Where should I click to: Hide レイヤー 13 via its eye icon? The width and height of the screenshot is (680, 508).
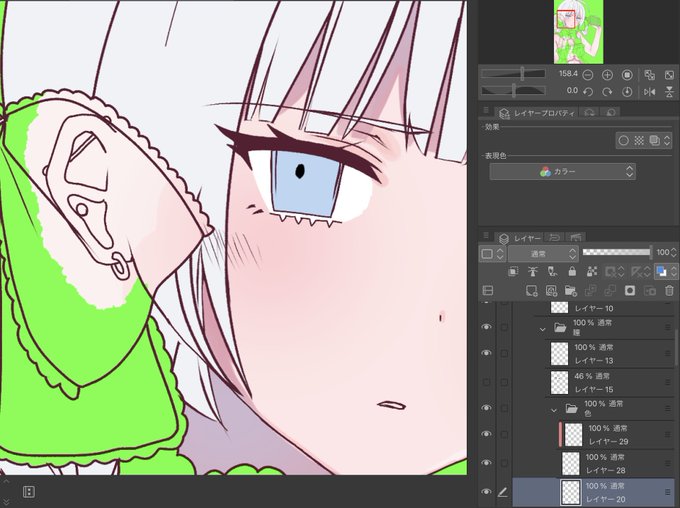(x=486, y=353)
